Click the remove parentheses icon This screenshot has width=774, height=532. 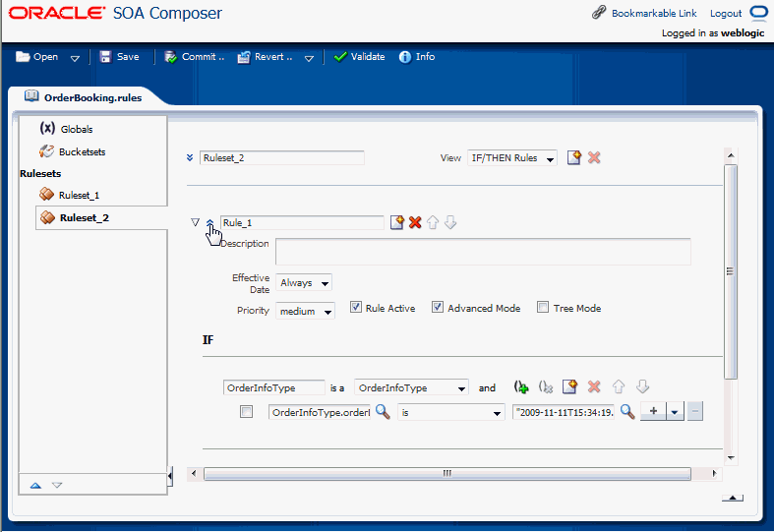546,386
